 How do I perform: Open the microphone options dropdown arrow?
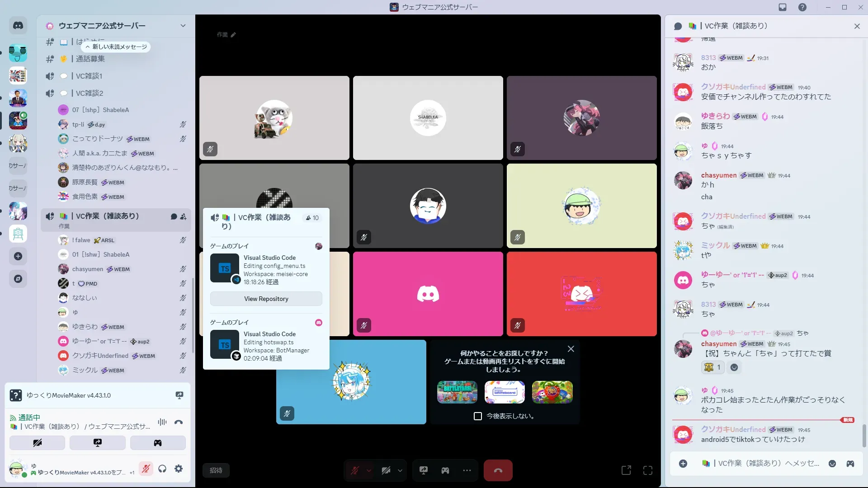369,470
